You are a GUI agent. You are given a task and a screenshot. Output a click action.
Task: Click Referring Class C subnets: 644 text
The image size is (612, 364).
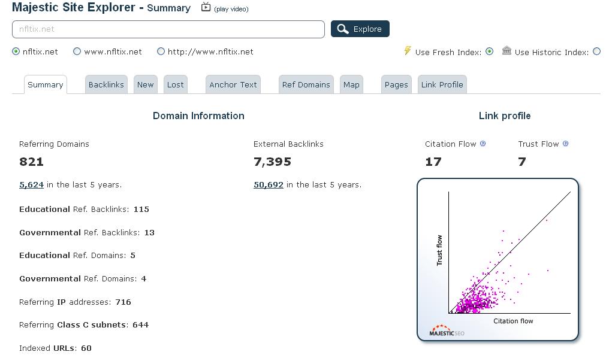84,324
